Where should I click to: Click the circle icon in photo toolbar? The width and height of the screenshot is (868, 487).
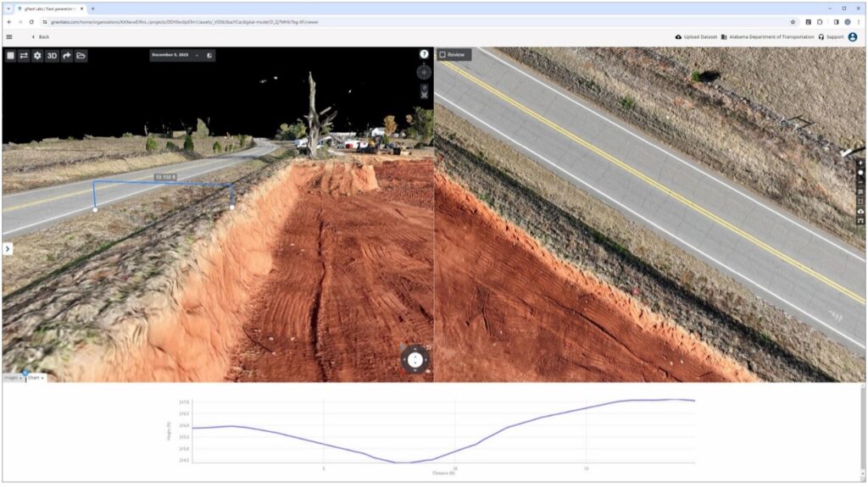[860, 173]
